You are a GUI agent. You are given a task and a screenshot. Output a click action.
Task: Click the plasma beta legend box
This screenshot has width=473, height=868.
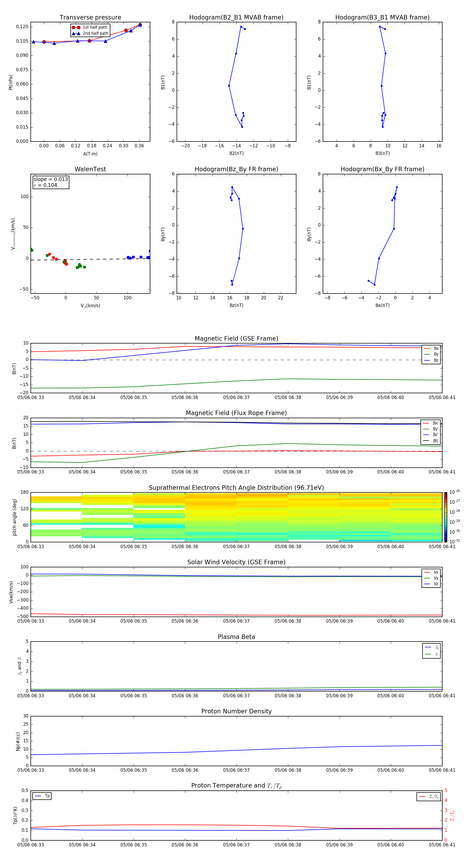431,651
